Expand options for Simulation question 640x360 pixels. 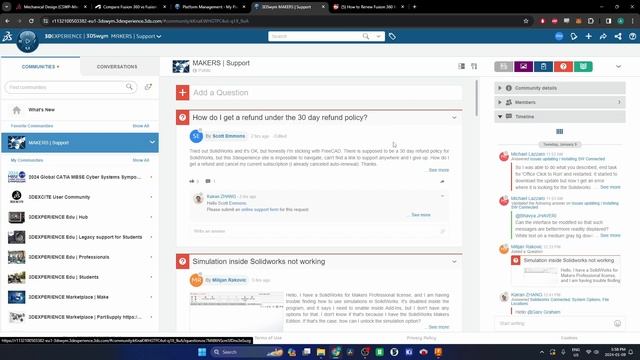(x=454, y=262)
